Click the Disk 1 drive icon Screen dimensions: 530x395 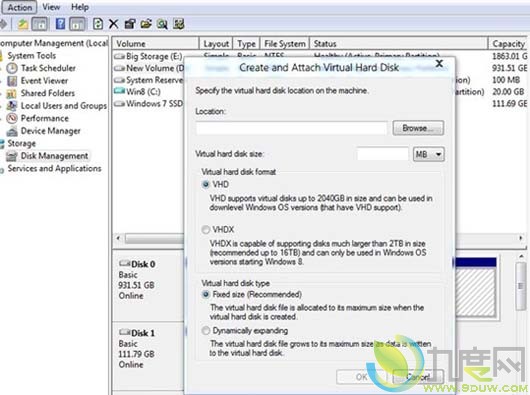click(x=124, y=332)
